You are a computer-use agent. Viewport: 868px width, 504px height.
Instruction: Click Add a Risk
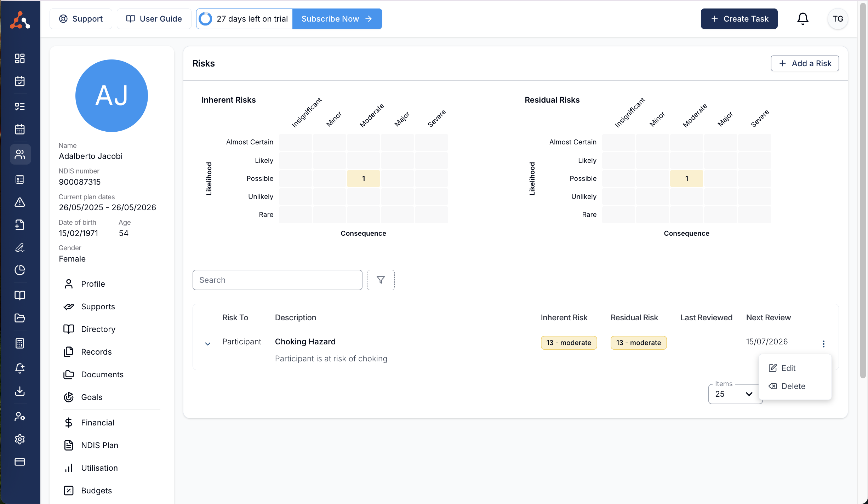coord(805,63)
